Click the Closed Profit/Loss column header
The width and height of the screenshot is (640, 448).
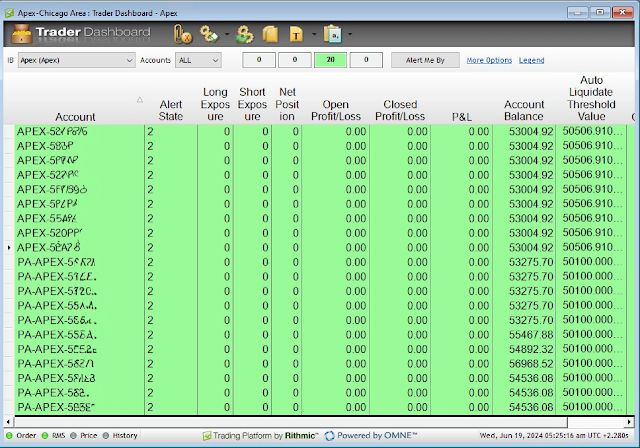(x=400, y=111)
